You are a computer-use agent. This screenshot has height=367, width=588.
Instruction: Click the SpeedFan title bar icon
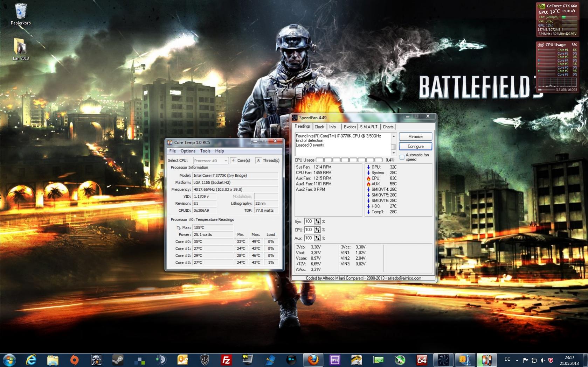click(x=295, y=118)
